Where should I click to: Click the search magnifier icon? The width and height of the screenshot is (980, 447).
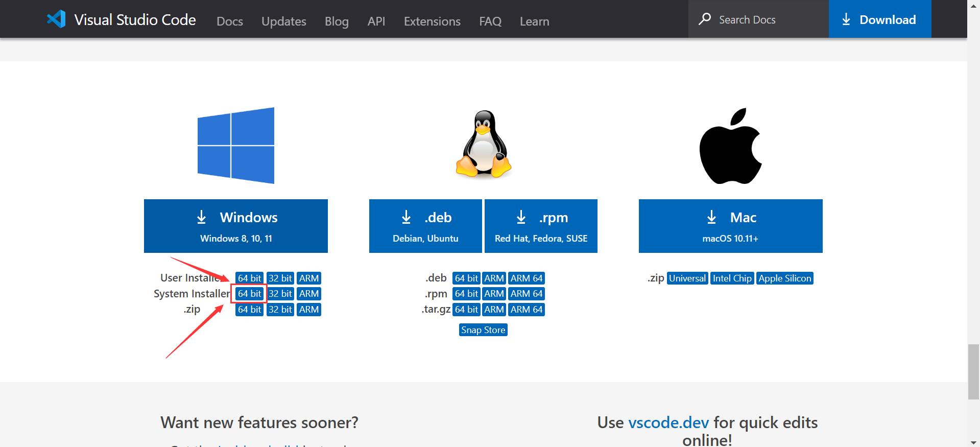pyautogui.click(x=705, y=19)
